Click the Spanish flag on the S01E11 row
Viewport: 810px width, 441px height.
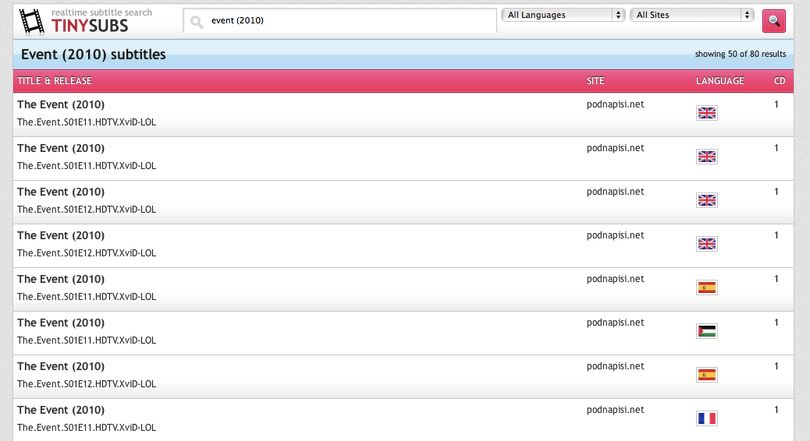(x=707, y=287)
